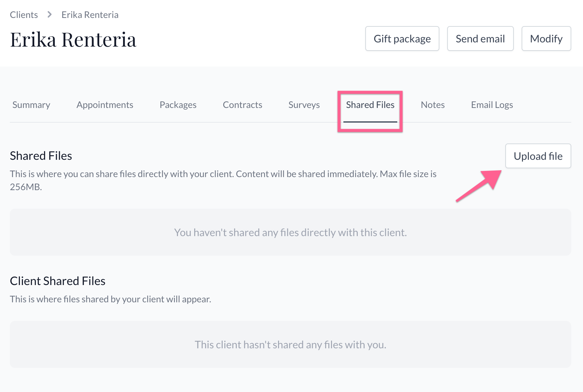Go back to Clients via breadcrumb
The image size is (583, 392).
24,15
